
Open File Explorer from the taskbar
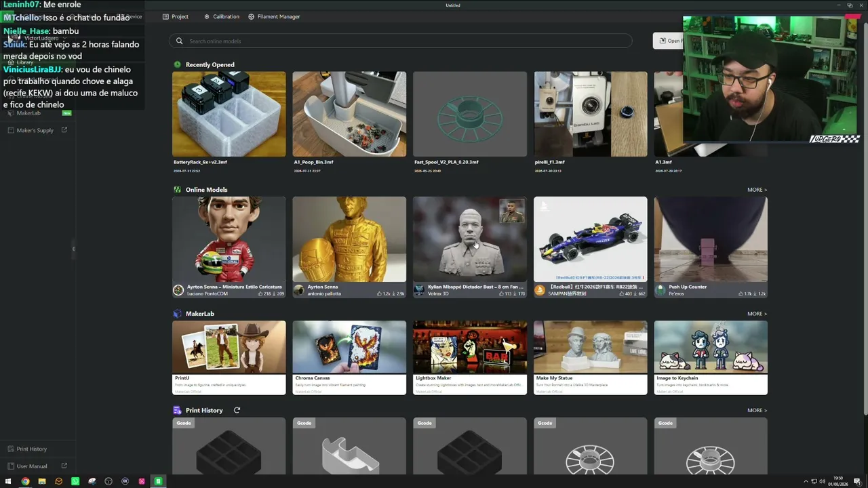pos(42,481)
